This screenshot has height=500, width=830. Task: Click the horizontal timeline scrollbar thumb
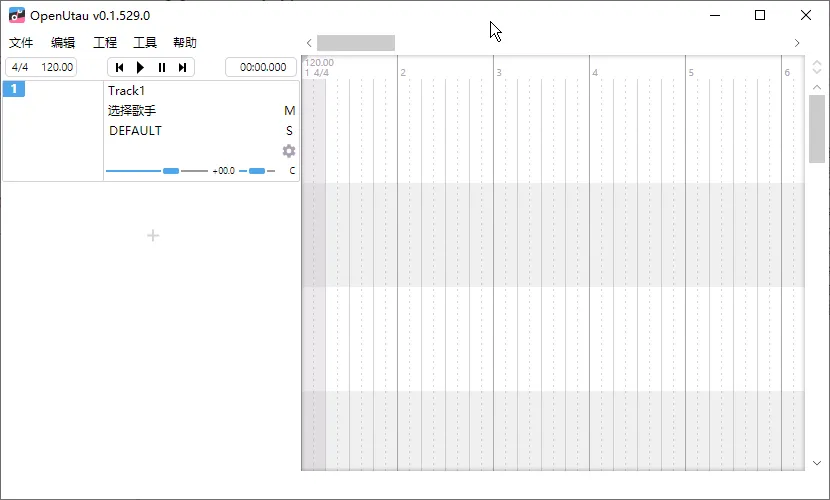pyautogui.click(x=356, y=43)
